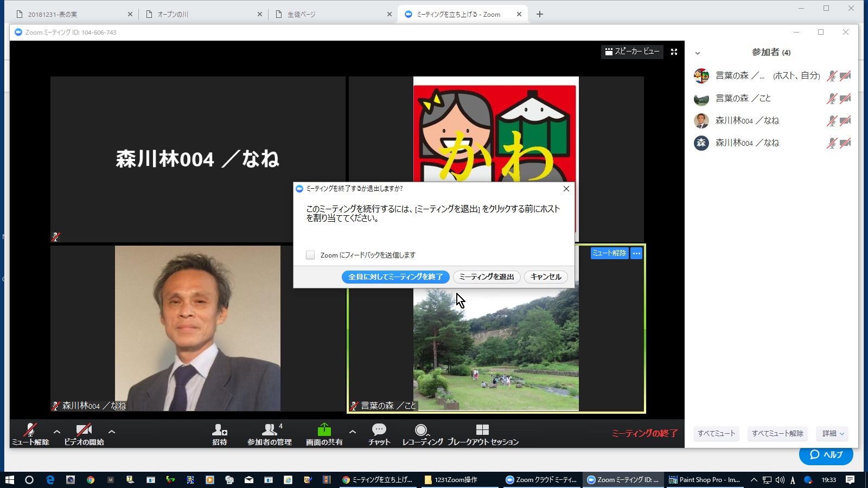Click mic icon in 言葉の森／こと participant row
Screen dimensions: 868x488
[832, 99]
